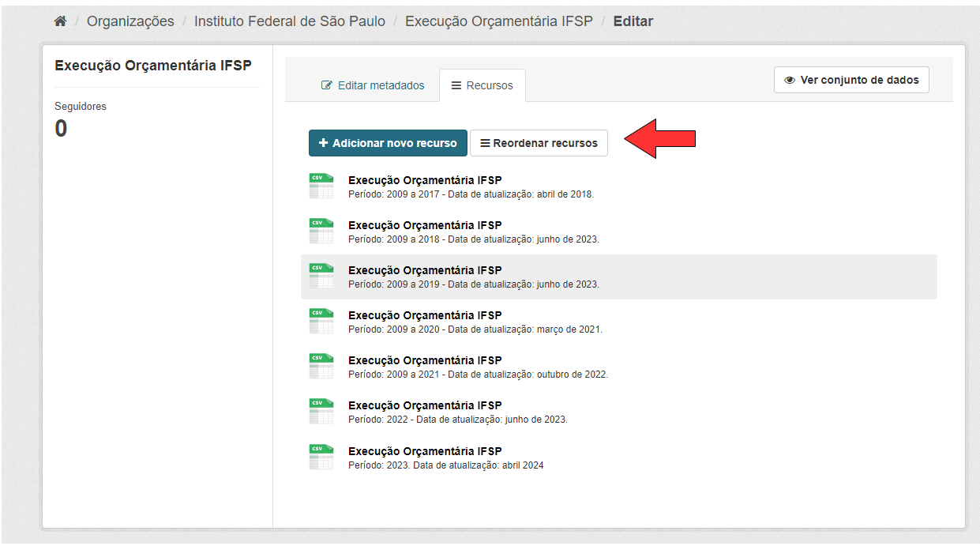This screenshot has width=980, height=546.
Task: Click text 'Período: 2023. Data de atualização: abril 2024'
Action: [x=446, y=465]
